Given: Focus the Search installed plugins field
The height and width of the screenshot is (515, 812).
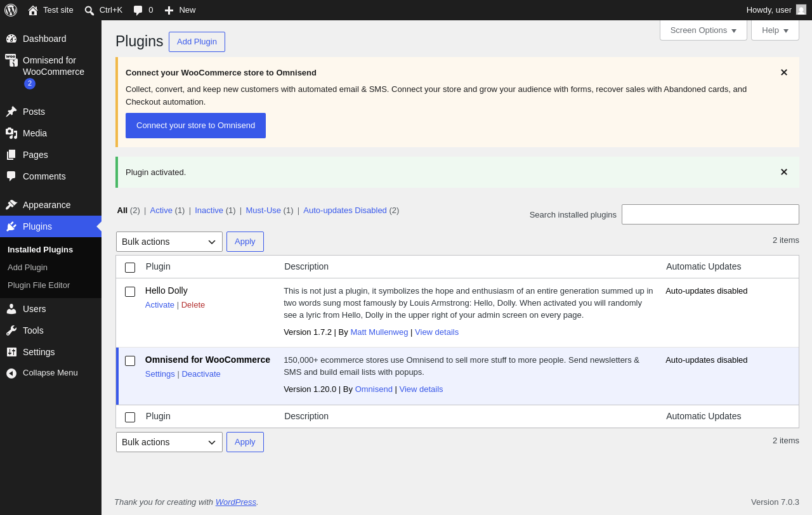Looking at the screenshot, I should pos(710,214).
